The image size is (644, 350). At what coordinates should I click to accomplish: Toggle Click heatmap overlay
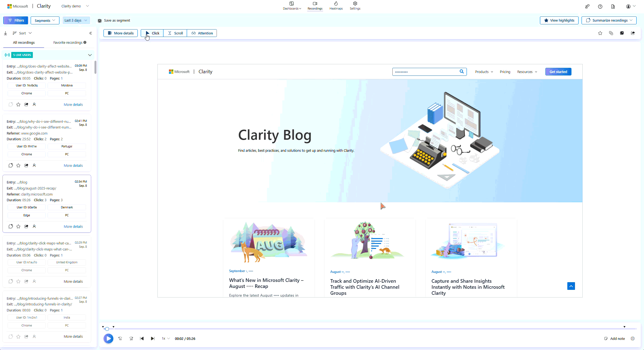tap(152, 33)
